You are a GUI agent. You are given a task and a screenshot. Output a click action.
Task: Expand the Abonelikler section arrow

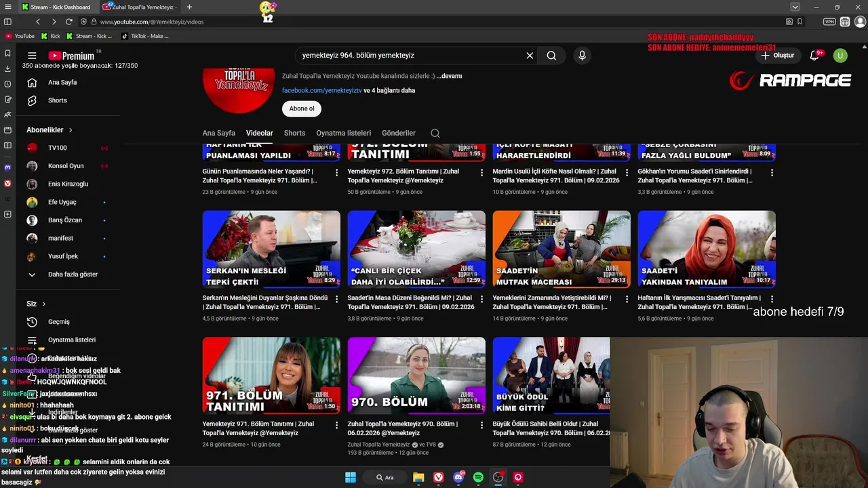point(70,130)
